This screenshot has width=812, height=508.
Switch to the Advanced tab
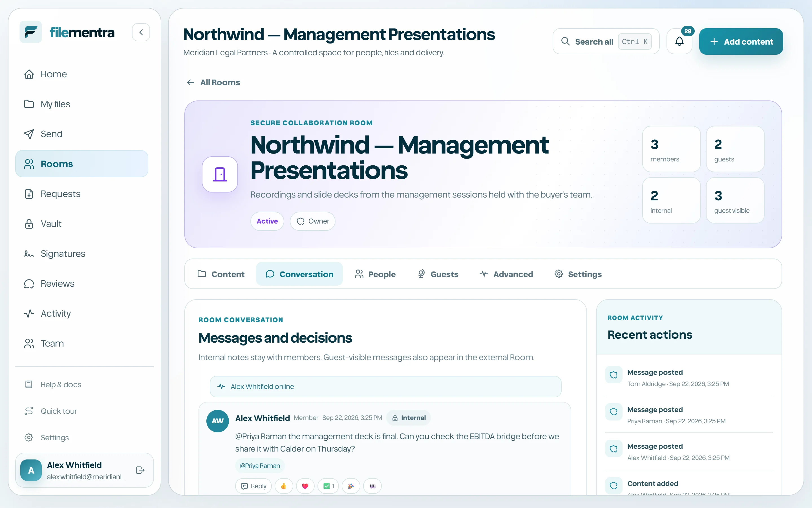click(x=506, y=274)
